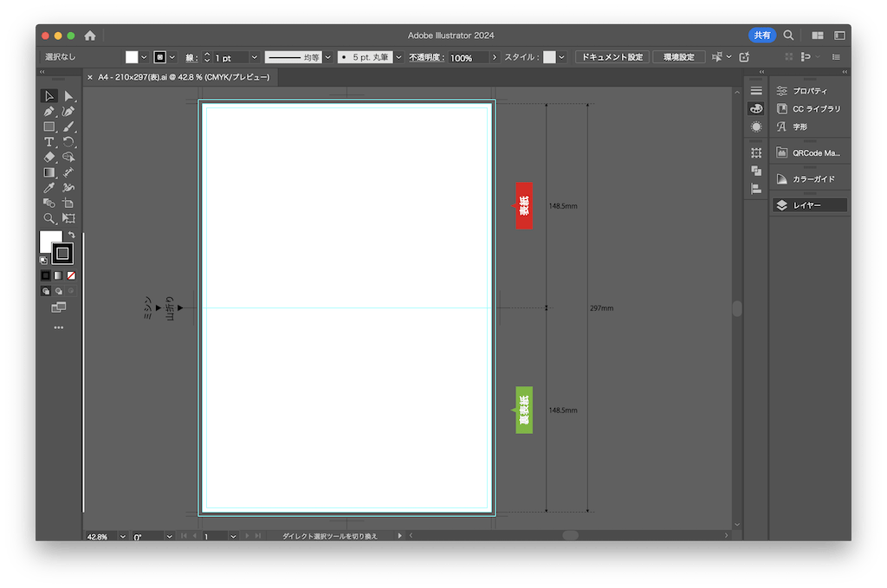887x588 pixels.
Task: Set paint mode to None
Action: pos(71,275)
